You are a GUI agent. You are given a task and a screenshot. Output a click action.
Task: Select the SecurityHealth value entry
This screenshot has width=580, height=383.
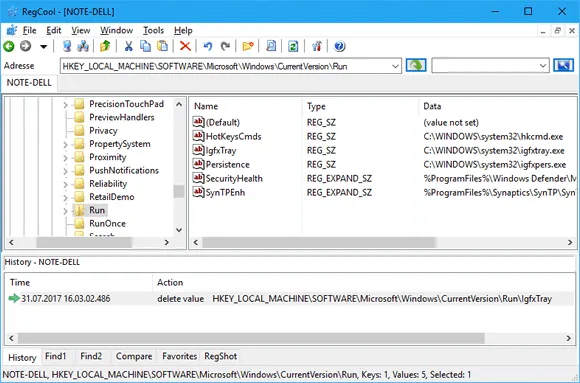234,178
